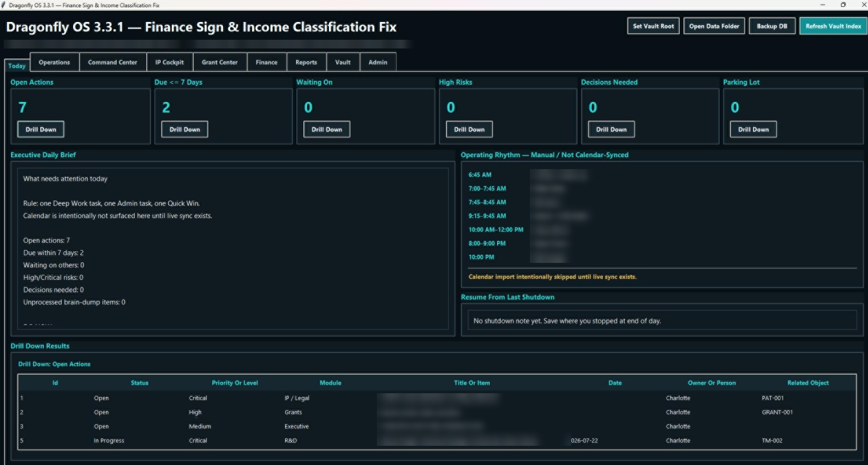Click the In Progress status cell
Screen dimensions: 868x465
pyautogui.click(x=109, y=441)
